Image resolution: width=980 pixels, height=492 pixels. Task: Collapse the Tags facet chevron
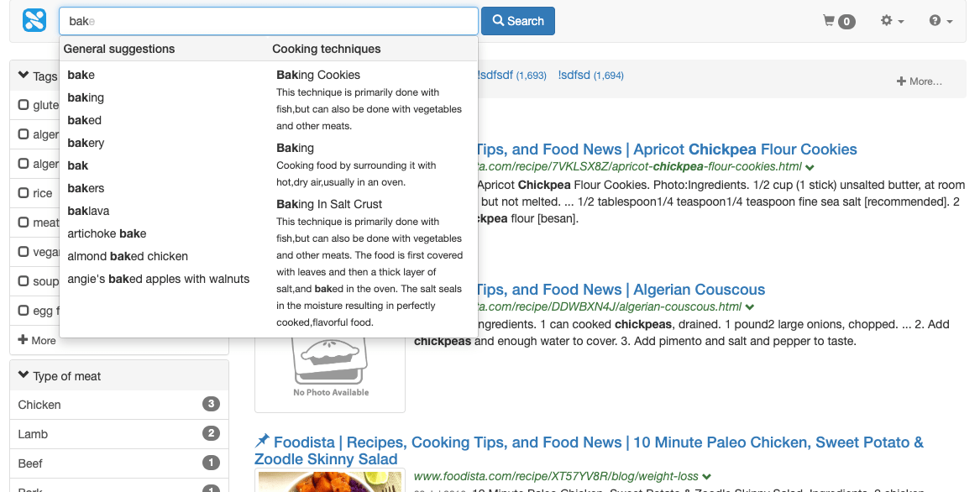click(x=24, y=76)
